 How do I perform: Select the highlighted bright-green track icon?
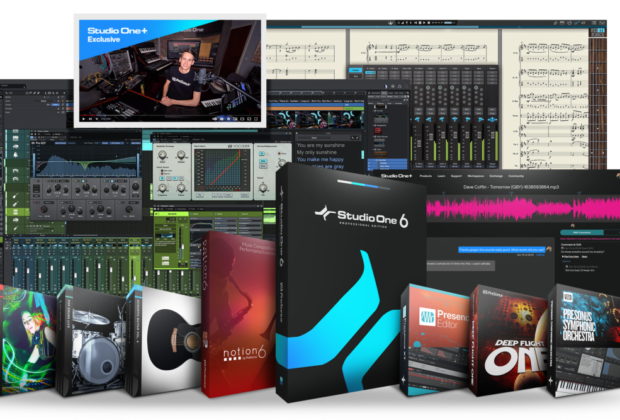pyautogui.click(x=15, y=212)
